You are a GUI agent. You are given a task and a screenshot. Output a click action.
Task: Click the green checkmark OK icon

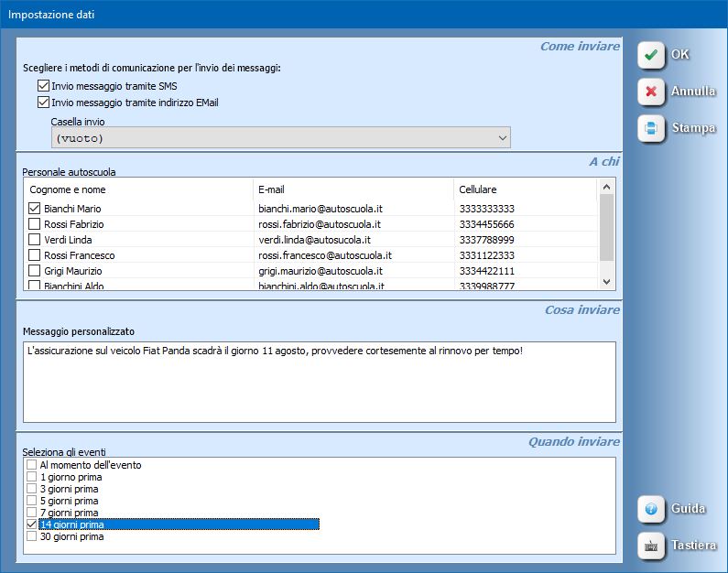651,55
